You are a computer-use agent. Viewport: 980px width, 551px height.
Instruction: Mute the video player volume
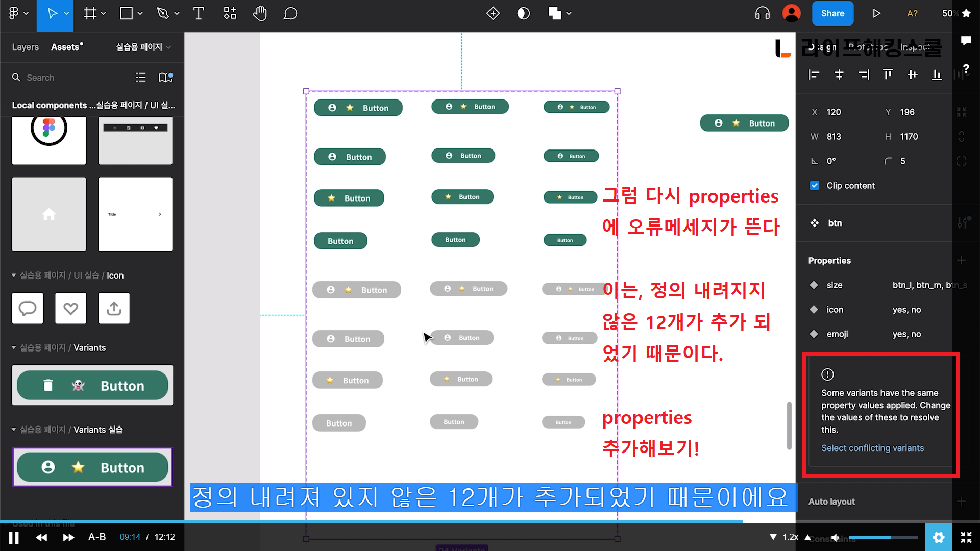pos(836,537)
